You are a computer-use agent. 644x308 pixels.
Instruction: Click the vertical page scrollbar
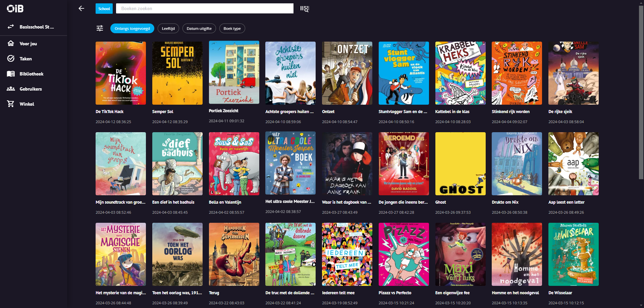tap(641, 92)
